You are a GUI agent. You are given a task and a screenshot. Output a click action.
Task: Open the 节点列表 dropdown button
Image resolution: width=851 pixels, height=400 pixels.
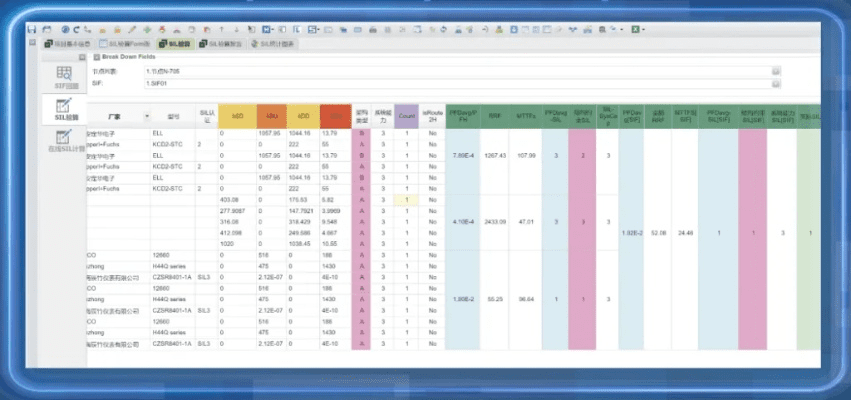point(775,71)
